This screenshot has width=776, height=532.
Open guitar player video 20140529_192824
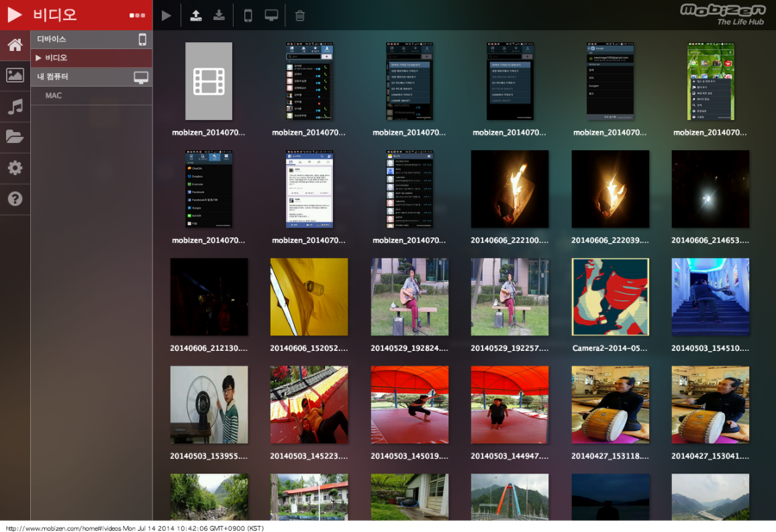410,297
